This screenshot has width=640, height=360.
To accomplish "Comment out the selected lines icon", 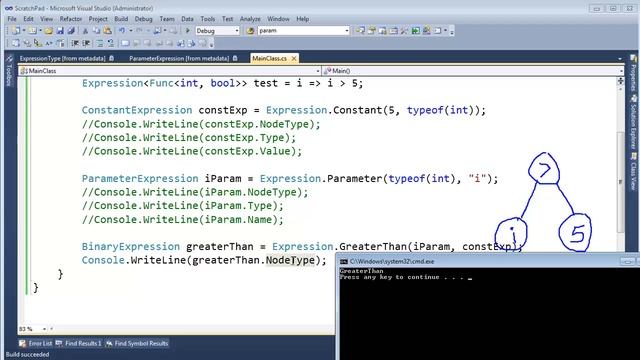I will 100,43.
